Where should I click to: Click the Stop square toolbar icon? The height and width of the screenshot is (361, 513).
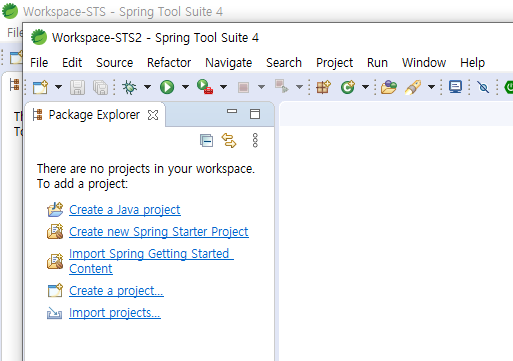[243, 88]
